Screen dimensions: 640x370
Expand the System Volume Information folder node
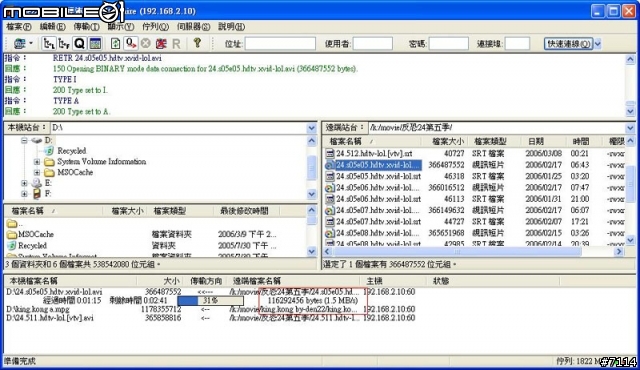tap(37, 162)
